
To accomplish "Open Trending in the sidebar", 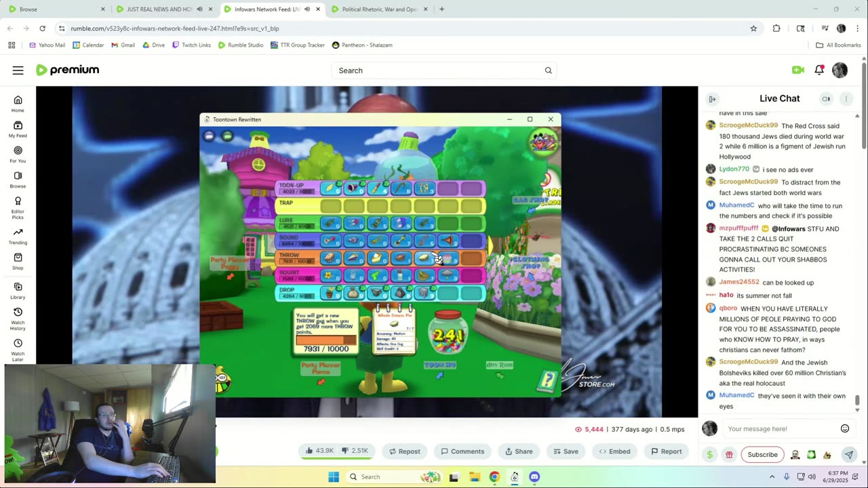I will click(x=18, y=236).
